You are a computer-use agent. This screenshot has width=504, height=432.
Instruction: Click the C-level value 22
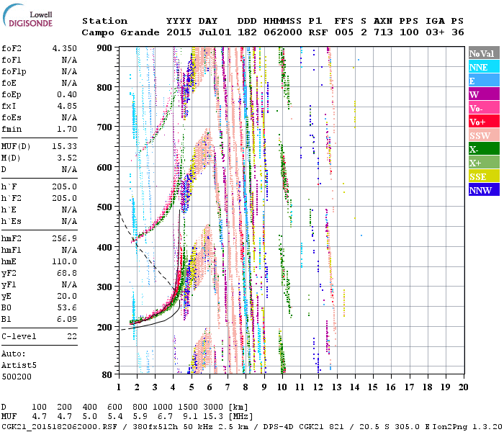point(72,336)
